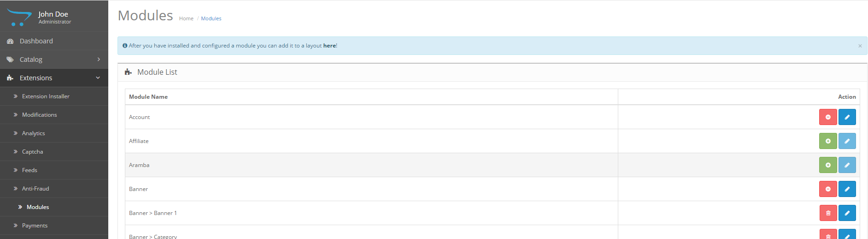This screenshot has height=239, width=868.
Task: Dismiss the blue info alert
Action: (860, 46)
